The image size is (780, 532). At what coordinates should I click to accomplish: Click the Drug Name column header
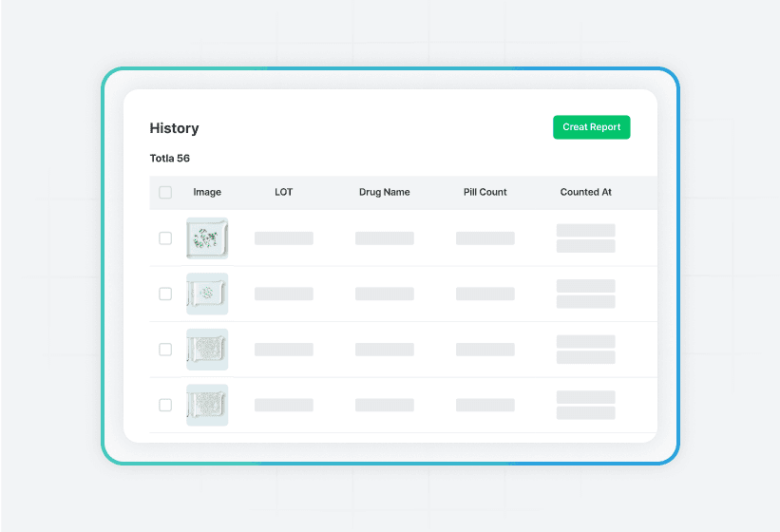[385, 192]
